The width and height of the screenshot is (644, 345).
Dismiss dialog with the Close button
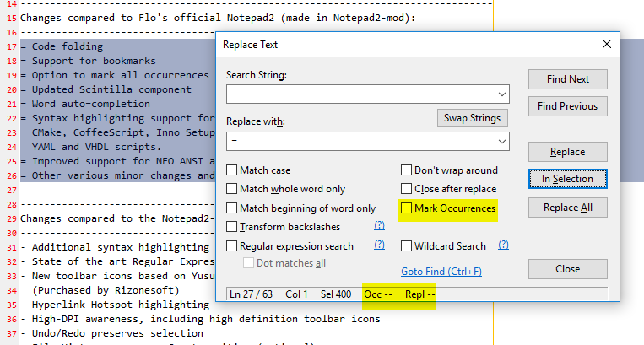(567, 269)
